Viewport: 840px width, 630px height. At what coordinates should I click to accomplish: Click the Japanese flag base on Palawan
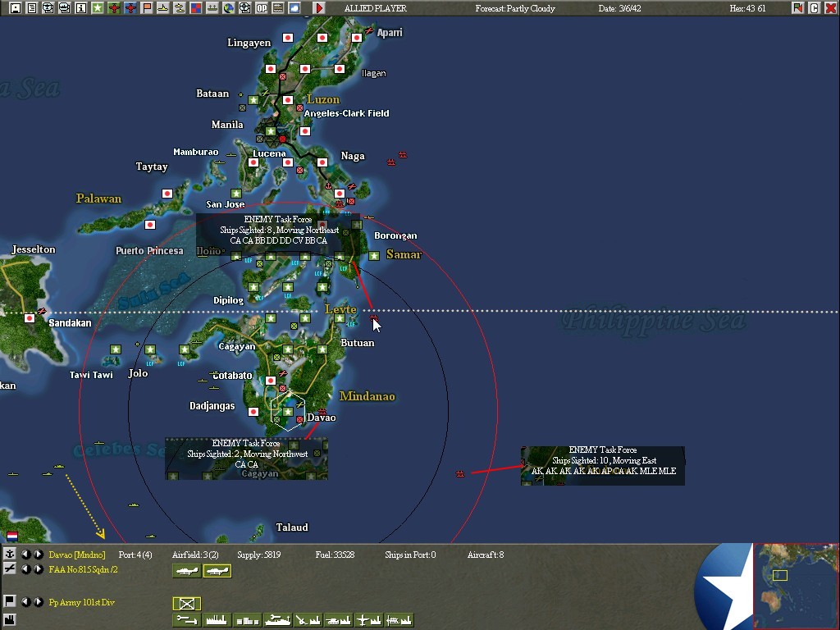coord(167,194)
